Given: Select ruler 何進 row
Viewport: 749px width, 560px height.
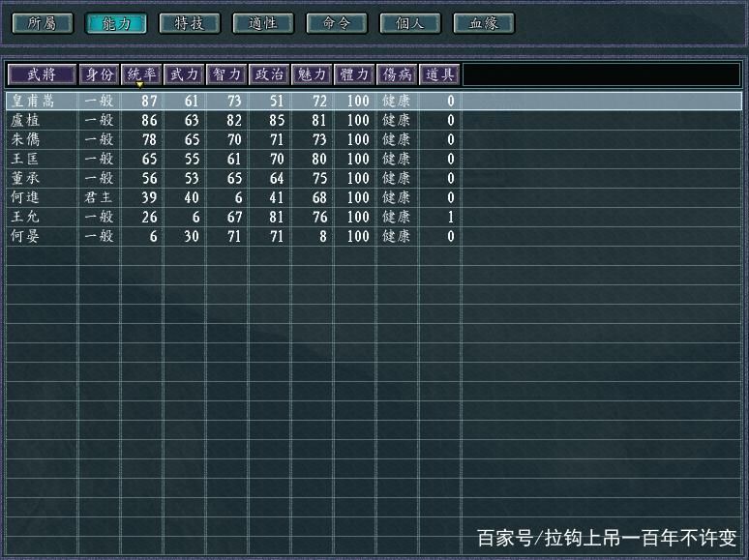Looking at the screenshot, I should point(374,197).
